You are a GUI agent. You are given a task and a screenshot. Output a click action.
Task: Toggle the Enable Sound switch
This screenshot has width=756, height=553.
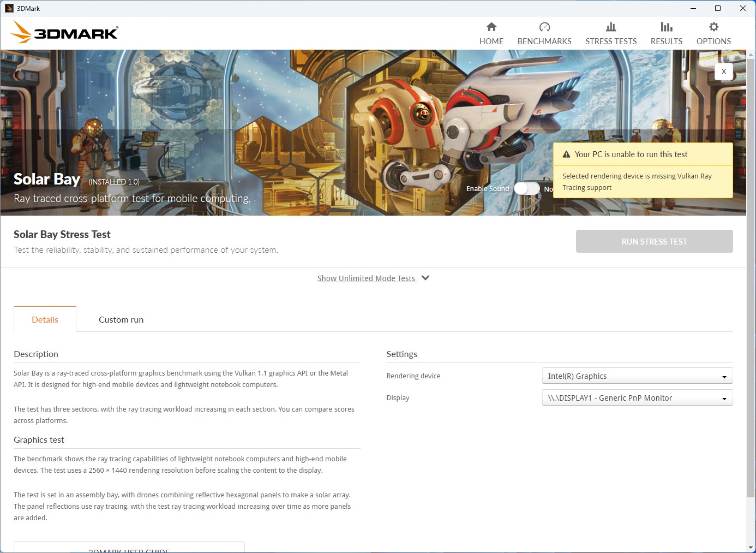(x=527, y=188)
